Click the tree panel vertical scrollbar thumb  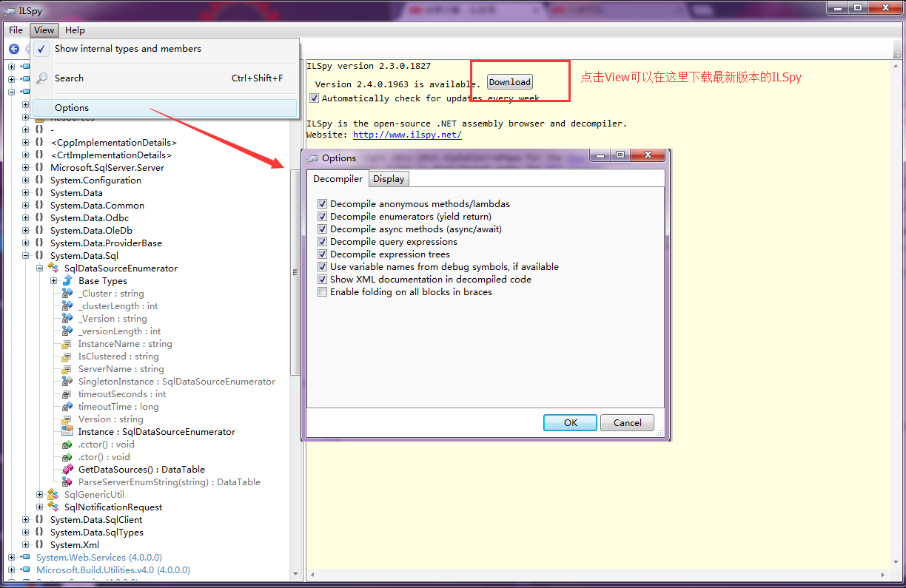click(296, 272)
